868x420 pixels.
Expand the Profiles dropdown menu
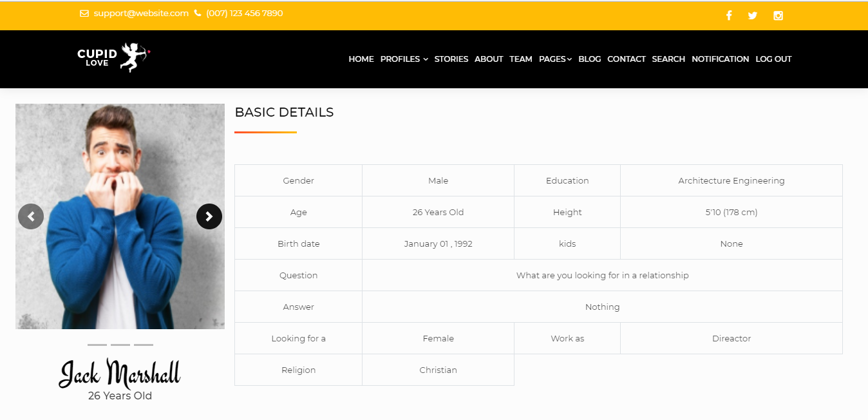click(x=404, y=59)
